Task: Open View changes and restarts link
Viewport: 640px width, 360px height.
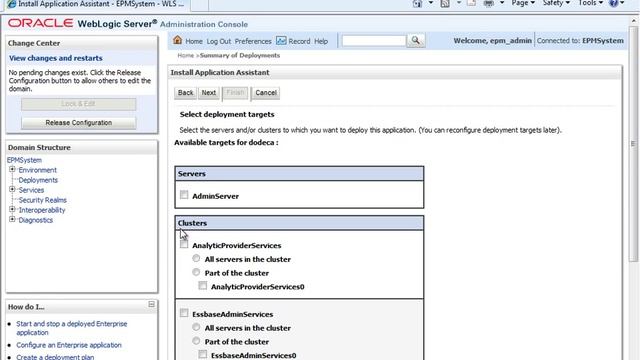Action: pyautogui.click(x=56, y=58)
